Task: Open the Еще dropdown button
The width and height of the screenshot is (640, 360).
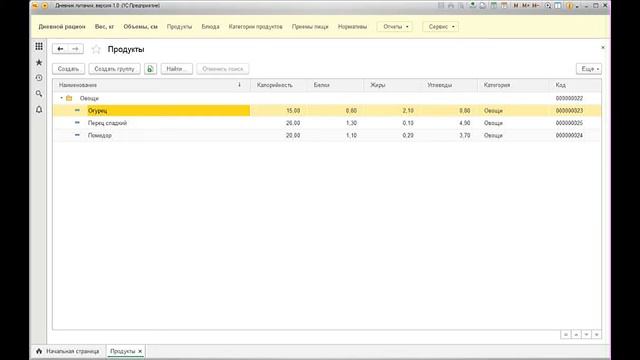Action: pyautogui.click(x=589, y=69)
